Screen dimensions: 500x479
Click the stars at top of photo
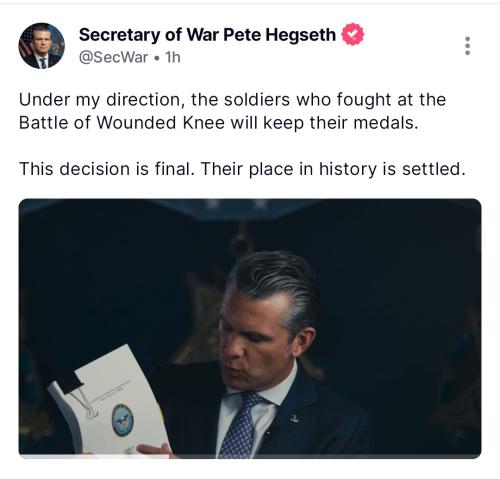pyautogui.click(x=237, y=203)
